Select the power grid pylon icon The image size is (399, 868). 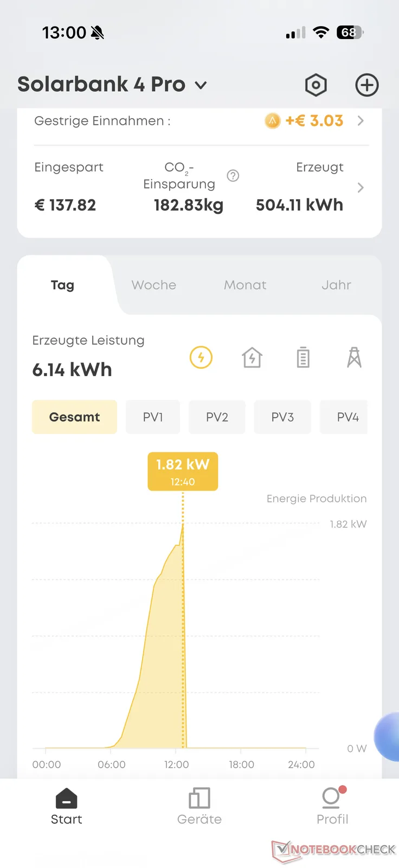[x=354, y=358]
